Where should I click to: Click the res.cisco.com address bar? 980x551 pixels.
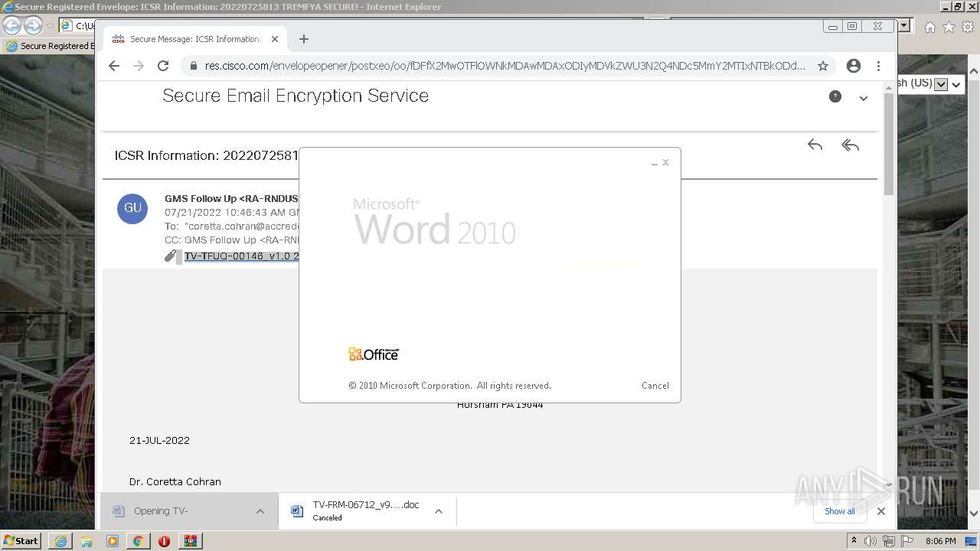pos(505,66)
